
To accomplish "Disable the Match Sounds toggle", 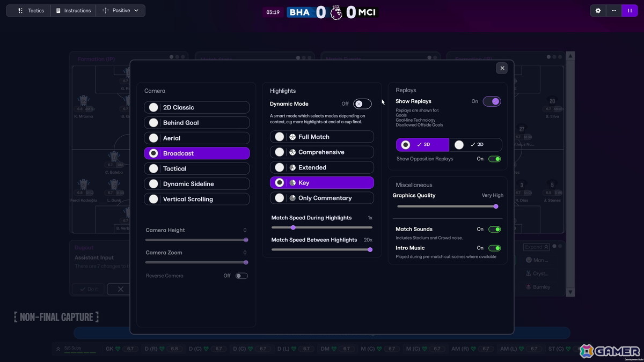I will coord(494,230).
